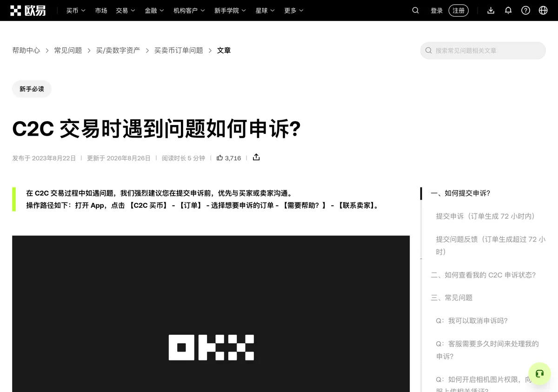Jump to 二、如何查看我的 C2C 申诉状态？

(x=483, y=275)
